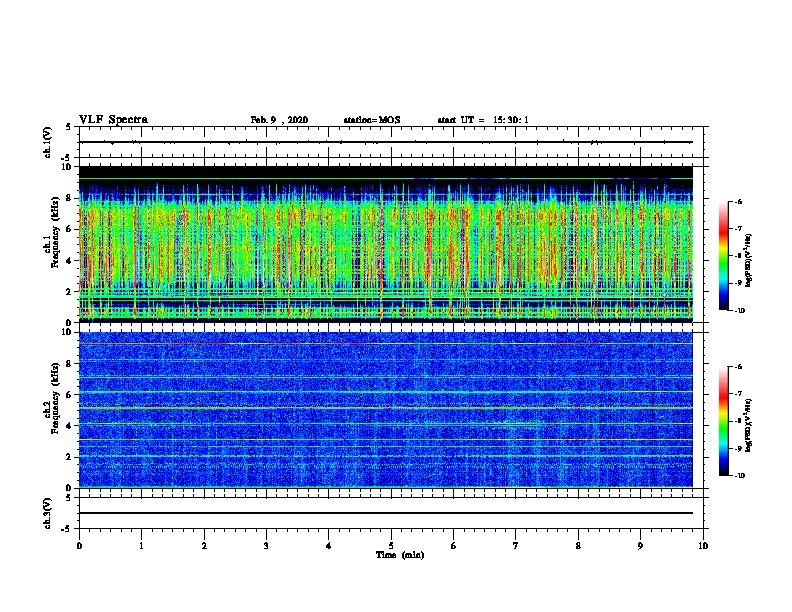Click the ch.2 color scale log(PSD) unit label
The image size is (792, 612).
click(x=749, y=425)
